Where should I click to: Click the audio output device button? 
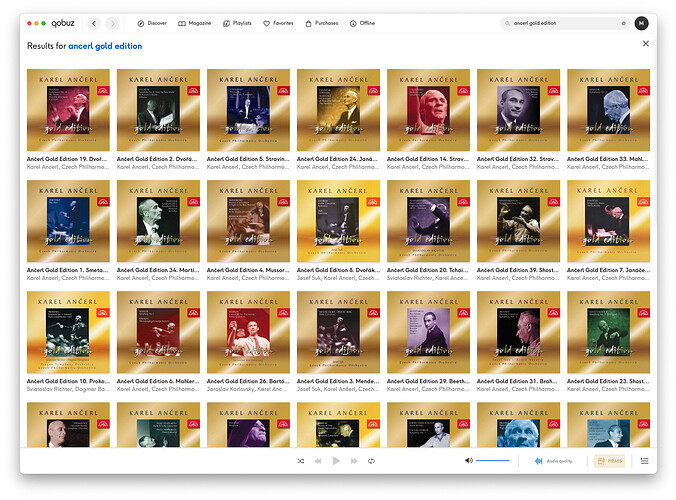click(609, 461)
